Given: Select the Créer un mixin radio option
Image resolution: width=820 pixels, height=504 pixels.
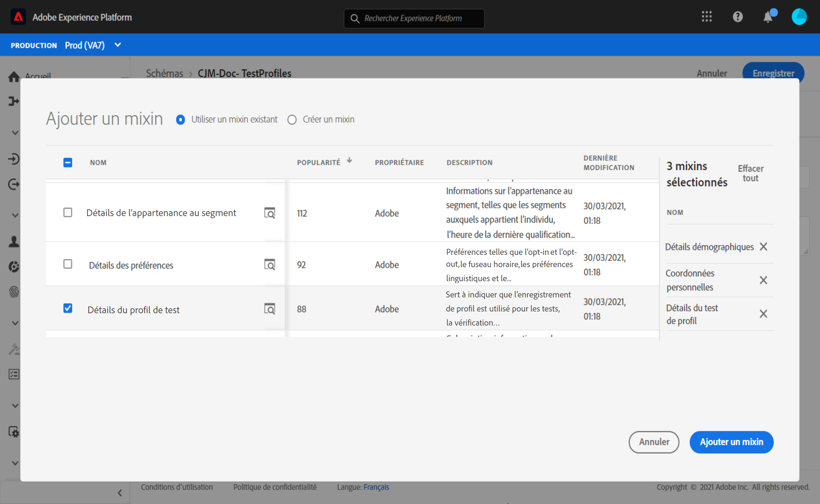Looking at the screenshot, I should (x=292, y=120).
